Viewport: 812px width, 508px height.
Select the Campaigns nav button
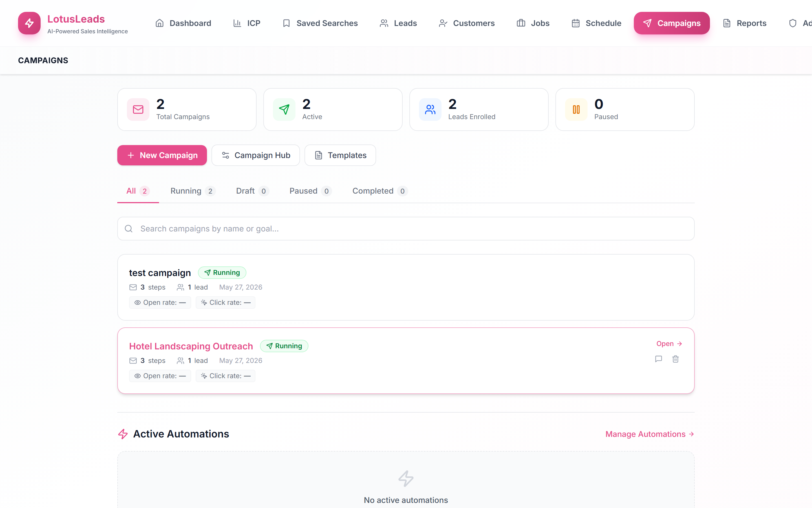coord(672,23)
